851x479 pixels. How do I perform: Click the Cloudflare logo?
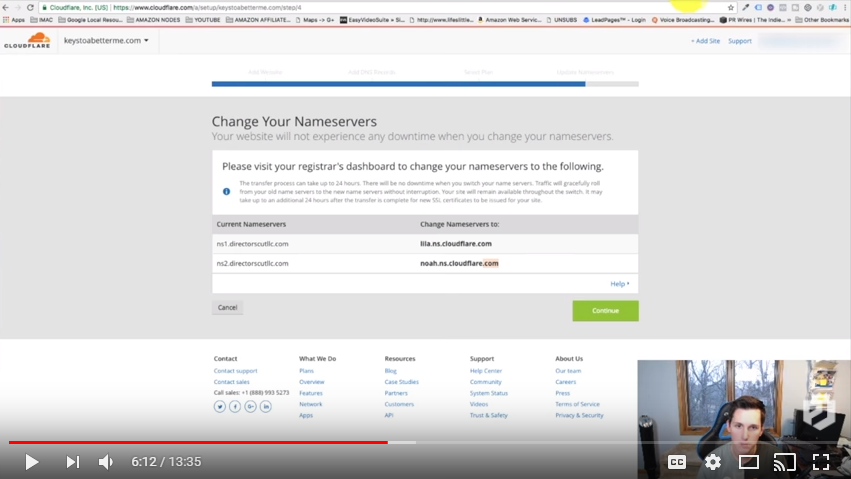pos(27,41)
